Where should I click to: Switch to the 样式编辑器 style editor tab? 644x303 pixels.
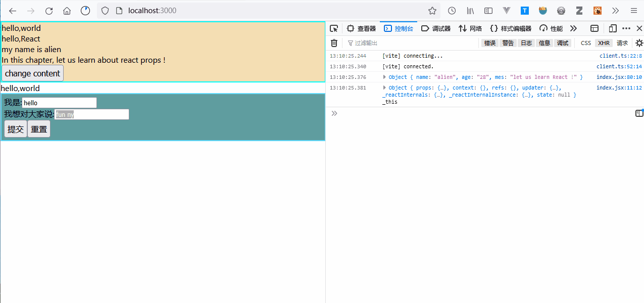(x=511, y=28)
